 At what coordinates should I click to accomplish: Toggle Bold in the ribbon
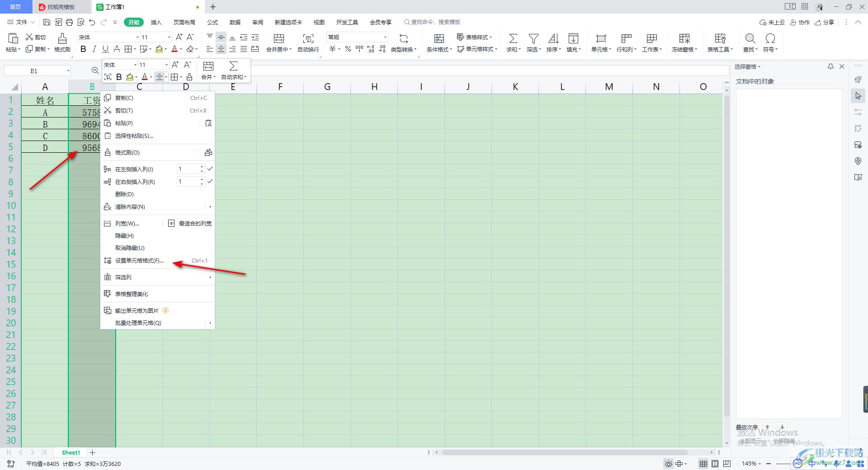[83, 49]
